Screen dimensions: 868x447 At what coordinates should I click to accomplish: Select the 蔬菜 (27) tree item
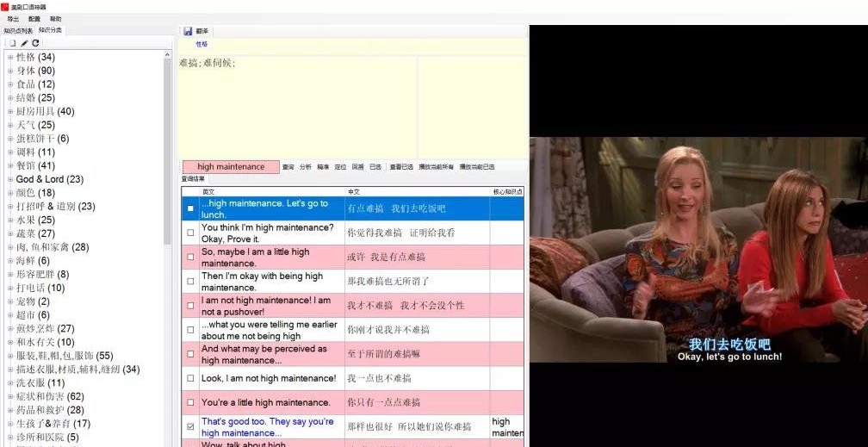pos(35,233)
